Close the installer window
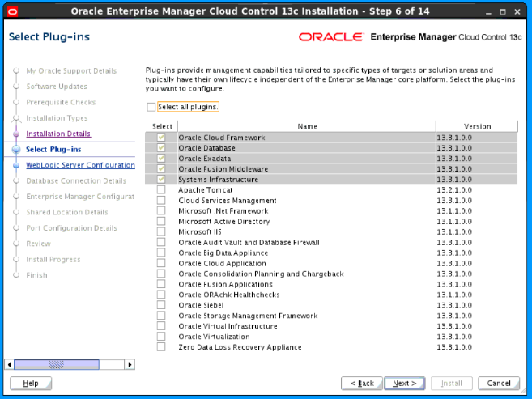532x399 pixels. pyautogui.click(x=517, y=12)
